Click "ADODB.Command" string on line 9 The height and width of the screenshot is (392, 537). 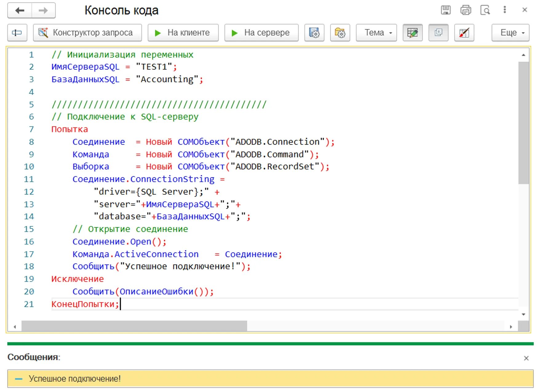click(x=270, y=154)
